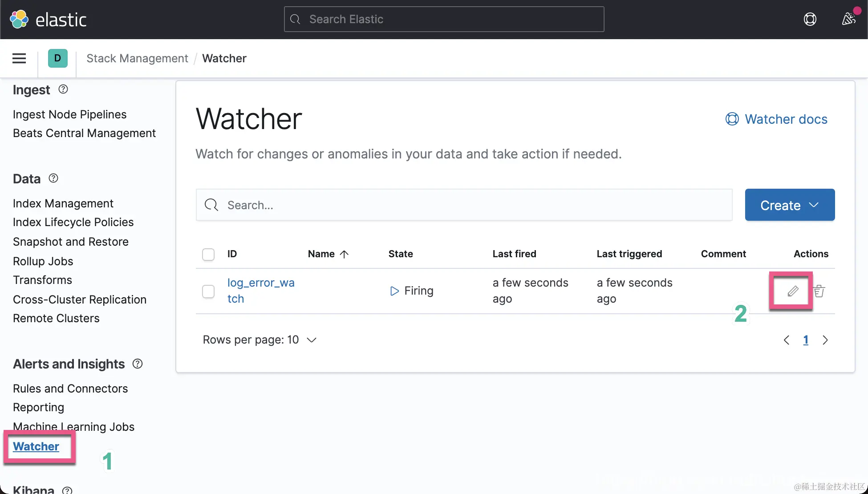The image size is (868, 494).
Task: Click page 1 in the pagination control
Action: coord(806,340)
